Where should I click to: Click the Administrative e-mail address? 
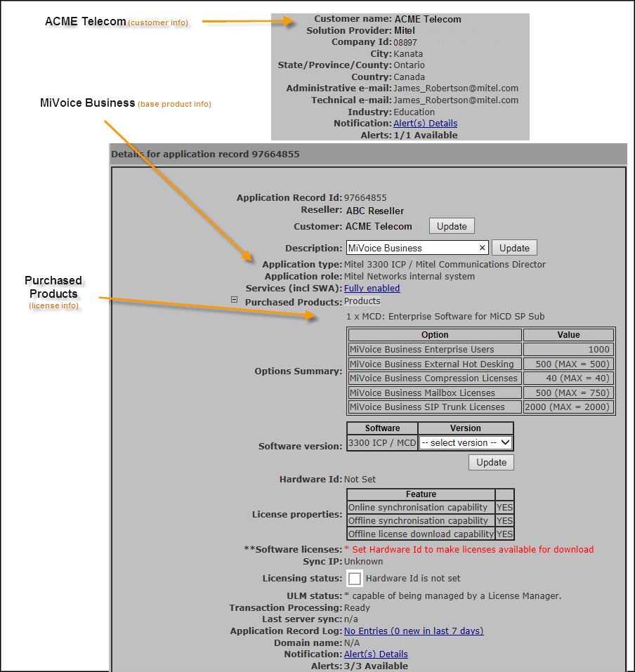[x=456, y=88]
